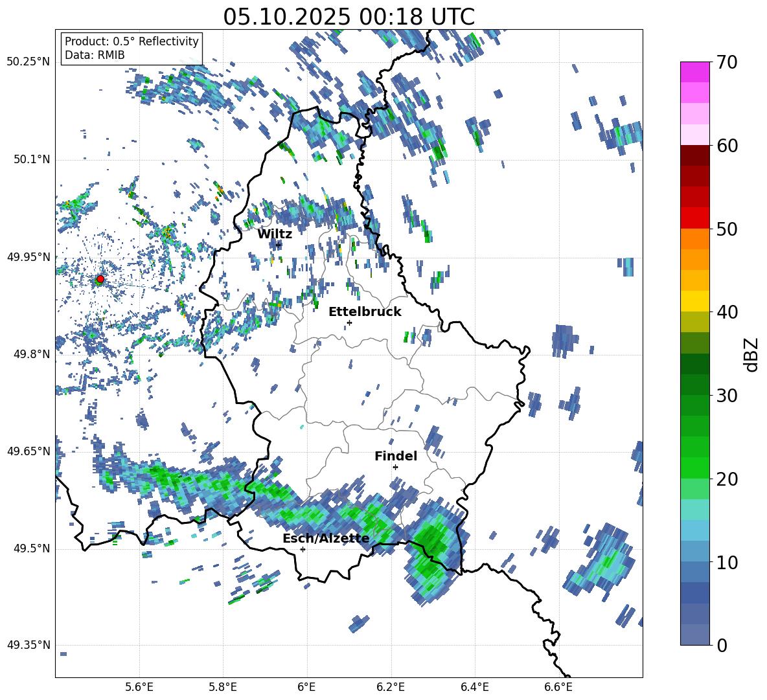Viewport: 767px width, 700px height.
Task: Click the slate blue bottom colorbar segment at 0
Action: 694,635
